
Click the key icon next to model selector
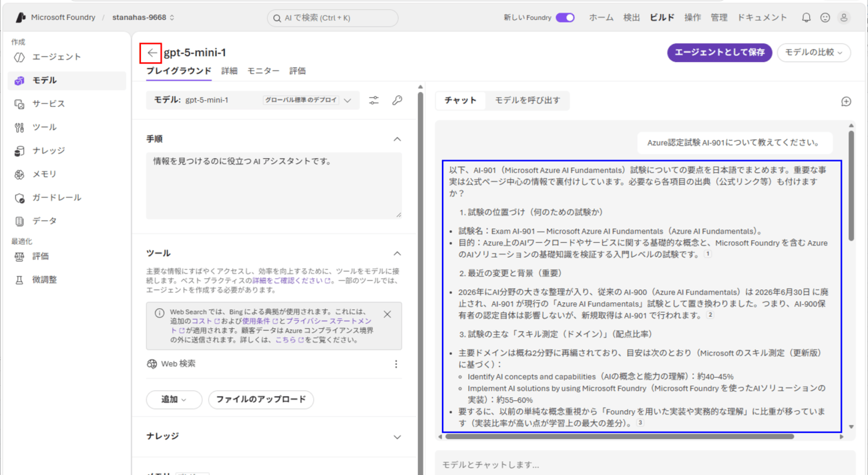point(397,100)
